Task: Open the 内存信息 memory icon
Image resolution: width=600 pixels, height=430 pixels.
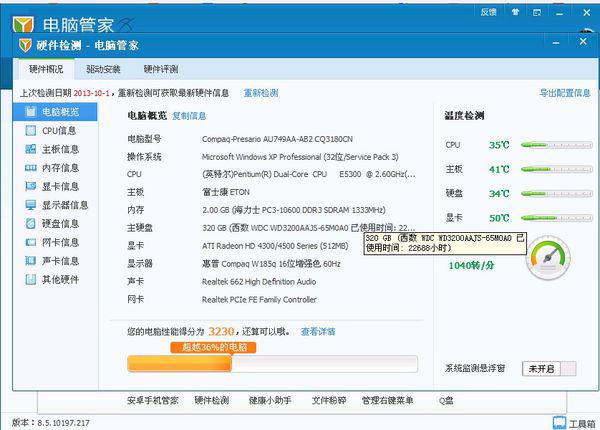Action: [31, 168]
